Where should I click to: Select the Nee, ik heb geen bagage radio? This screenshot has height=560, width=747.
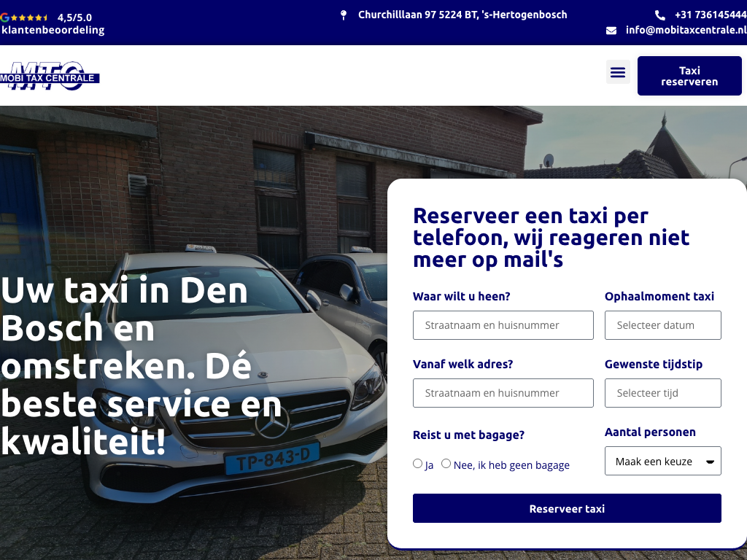(x=446, y=463)
